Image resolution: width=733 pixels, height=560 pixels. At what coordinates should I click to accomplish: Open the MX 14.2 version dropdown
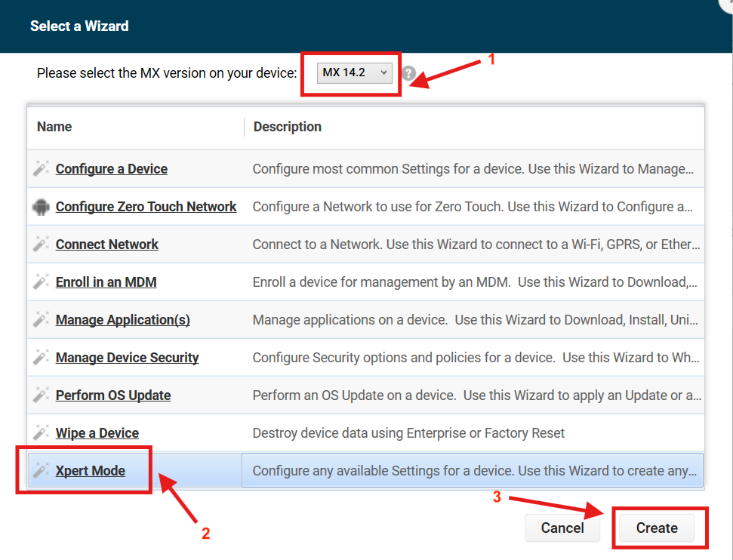[354, 73]
